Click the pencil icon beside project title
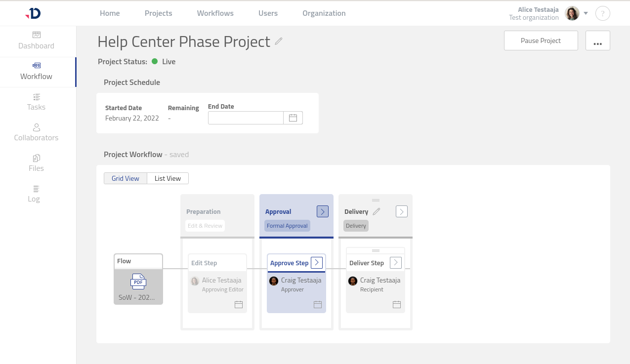This screenshot has height=364, width=630. [x=279, y=41]
